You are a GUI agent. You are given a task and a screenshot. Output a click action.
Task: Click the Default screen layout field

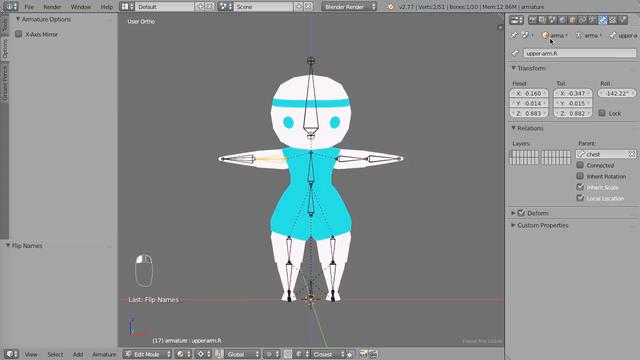[x=165, y=7]
